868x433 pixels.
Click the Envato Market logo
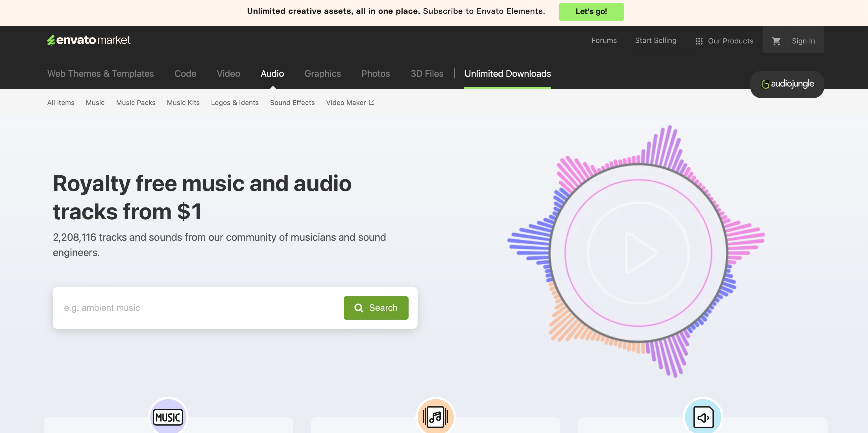(x=89, y=40)
